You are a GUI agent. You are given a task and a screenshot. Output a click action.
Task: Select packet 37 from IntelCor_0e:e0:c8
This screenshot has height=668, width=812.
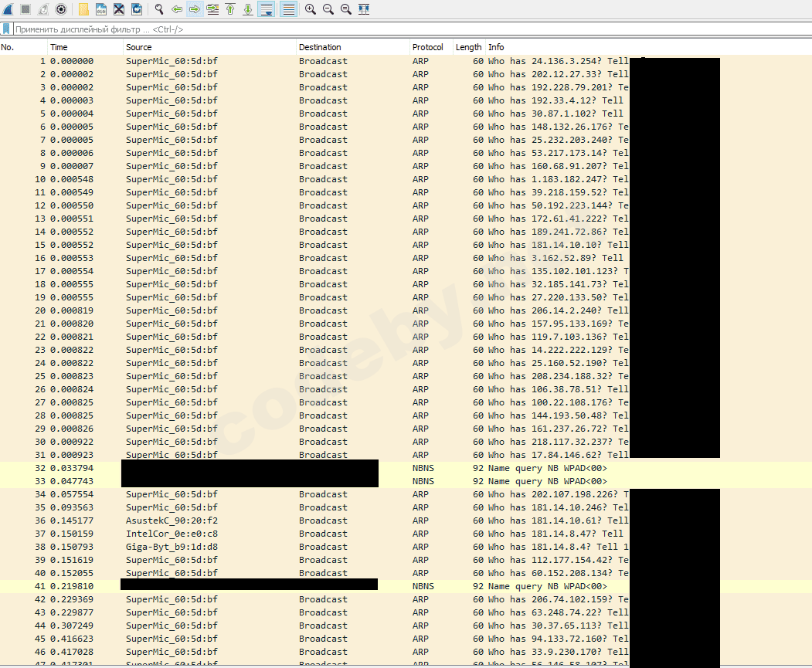tap(406, 534)
